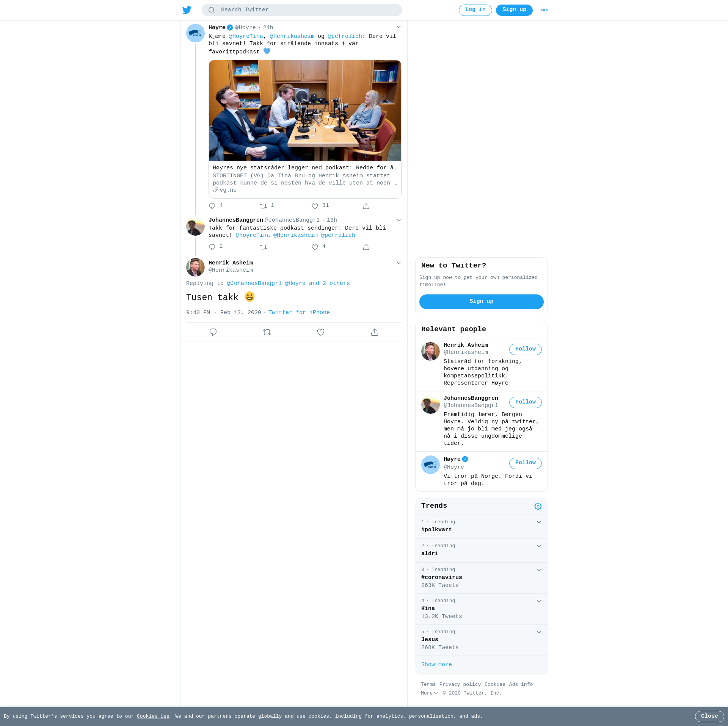Screen dimensions: 728x726
Task: Click the 9:40 PM · Feb 12, 2020 timestamp
Action: coord(223,313)
